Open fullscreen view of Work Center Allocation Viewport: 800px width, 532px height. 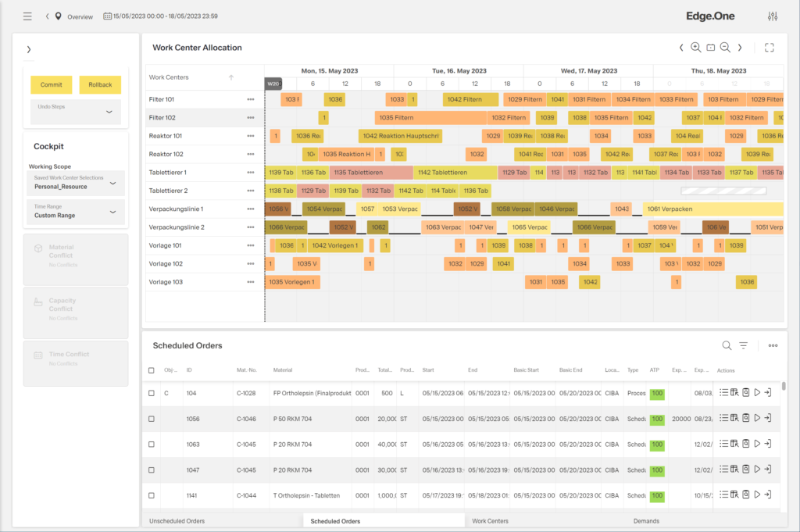pyautogui.click(x=769, y=47)
